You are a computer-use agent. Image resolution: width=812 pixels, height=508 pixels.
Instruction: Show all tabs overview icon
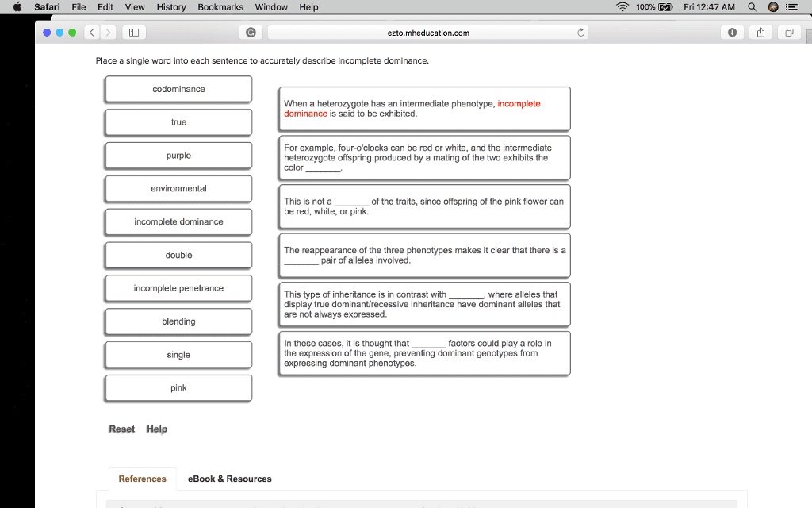[x=789, y=33]
